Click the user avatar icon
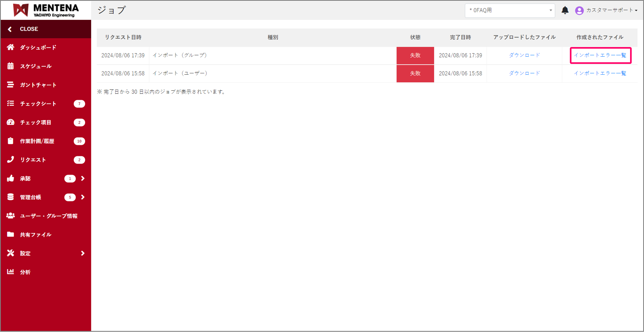 point(579,10)
